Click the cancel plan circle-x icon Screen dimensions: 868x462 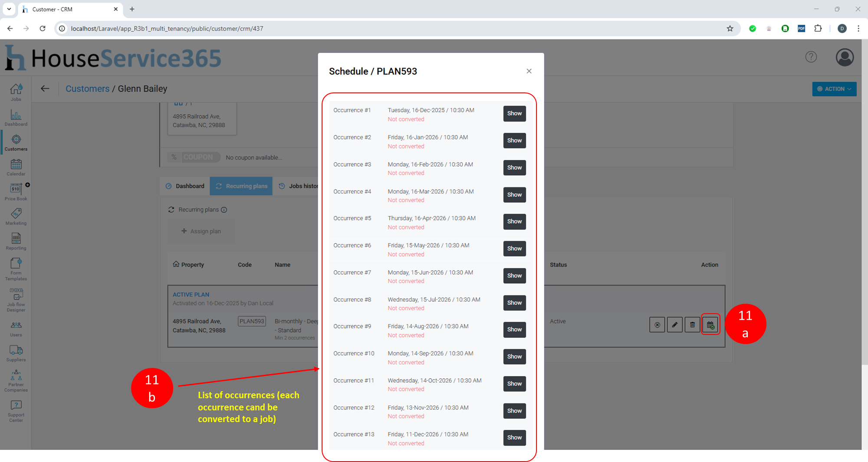point(657,324)
